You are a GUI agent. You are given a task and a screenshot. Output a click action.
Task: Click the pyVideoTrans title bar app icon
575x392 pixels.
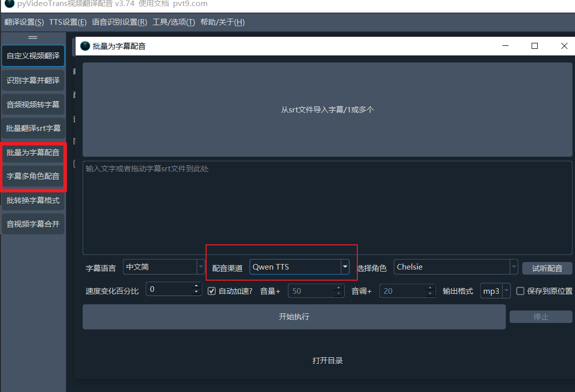[10, 4]
